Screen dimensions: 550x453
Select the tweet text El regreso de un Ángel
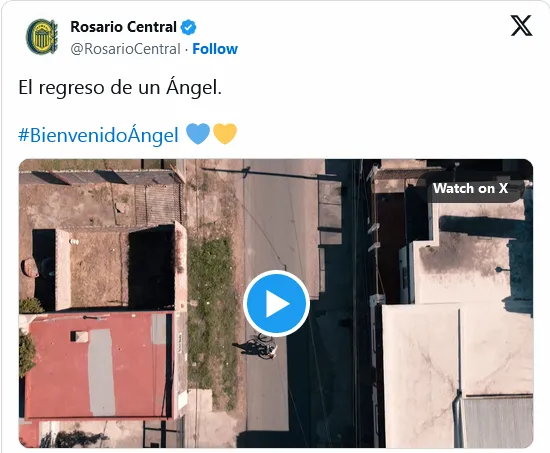coord(120,87)
